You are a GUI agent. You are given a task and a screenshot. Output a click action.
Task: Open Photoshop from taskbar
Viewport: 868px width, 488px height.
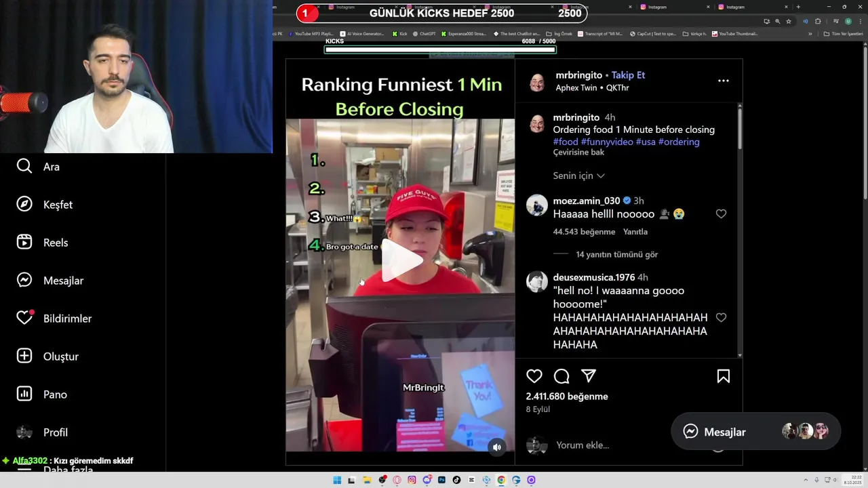click(441, 480)
